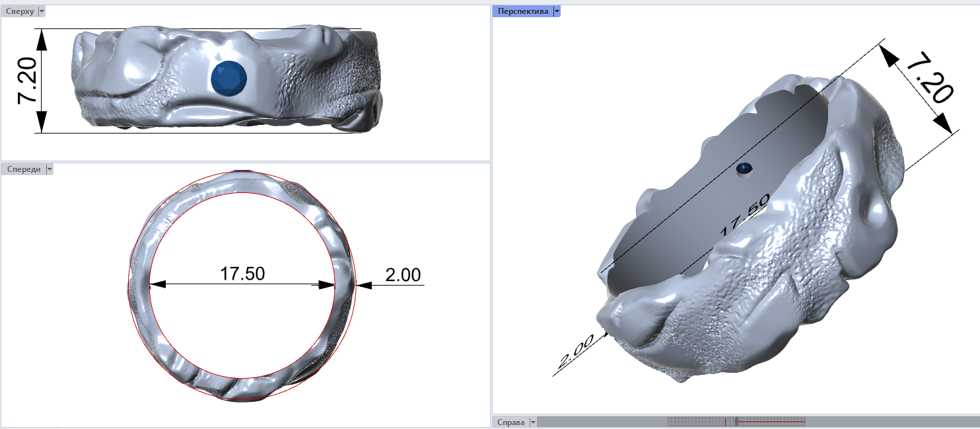The image size is (980, 429).
Task: Open the Сверху viewport dropdown arrow
Action: [42, 11]
